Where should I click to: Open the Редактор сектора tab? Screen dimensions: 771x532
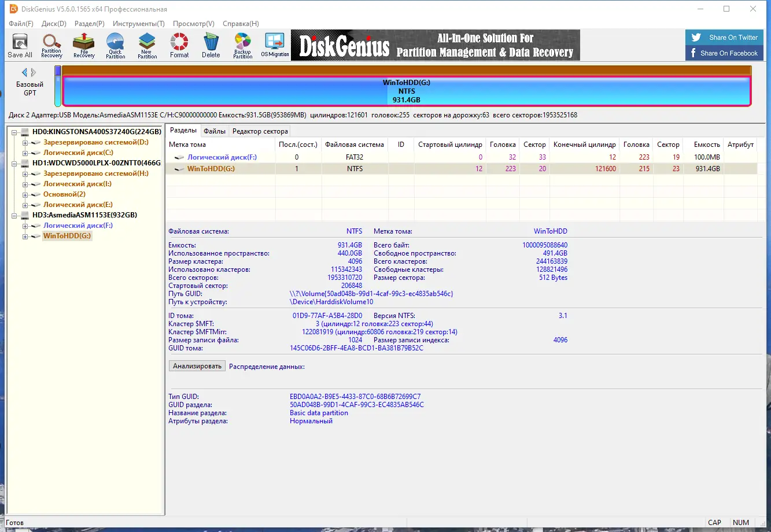pos(260,131)
